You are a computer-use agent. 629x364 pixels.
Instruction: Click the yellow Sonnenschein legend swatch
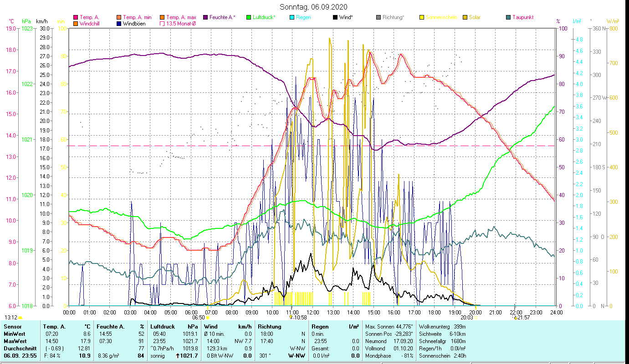422,18
